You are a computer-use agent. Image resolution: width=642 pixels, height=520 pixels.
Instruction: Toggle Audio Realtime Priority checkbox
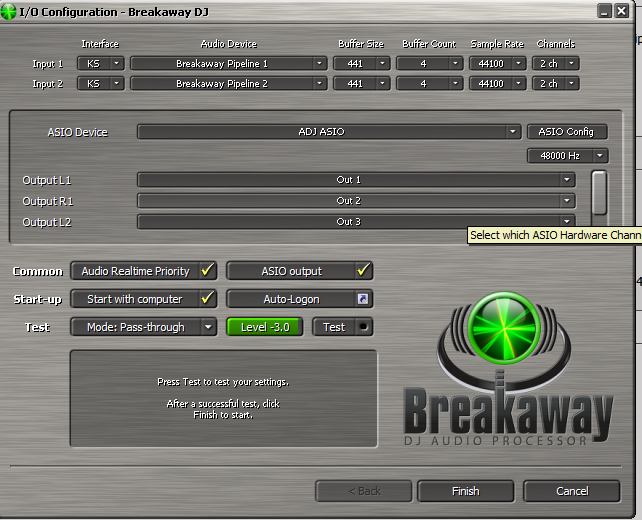[x=144, y=271]
